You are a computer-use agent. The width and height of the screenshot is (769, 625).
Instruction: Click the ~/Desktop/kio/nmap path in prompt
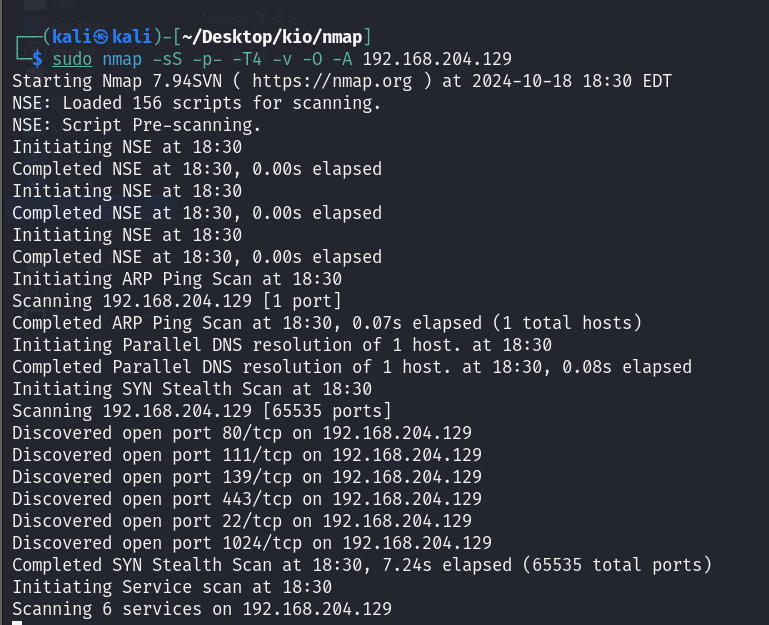click(x=272, y=37)
